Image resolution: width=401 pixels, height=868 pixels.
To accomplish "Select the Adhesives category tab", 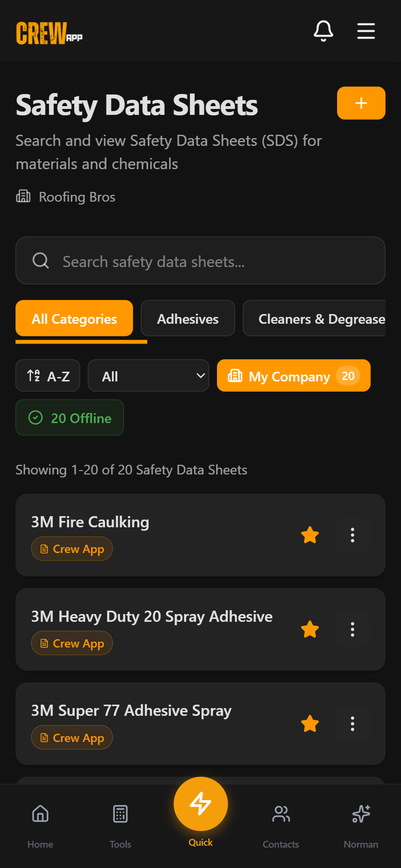I will pyautogui.click(x=188, y=318).
